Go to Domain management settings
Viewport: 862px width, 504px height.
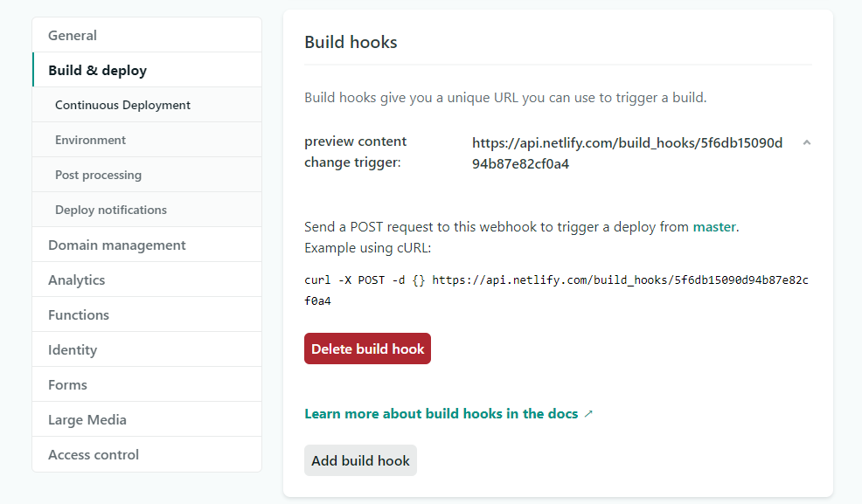point(117,245)
